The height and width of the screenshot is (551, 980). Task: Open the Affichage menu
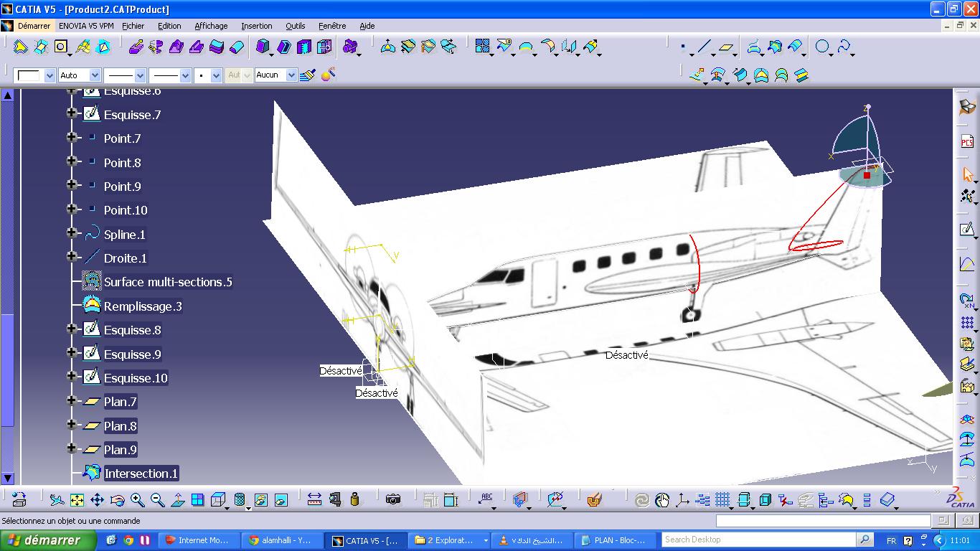[211, 26]
